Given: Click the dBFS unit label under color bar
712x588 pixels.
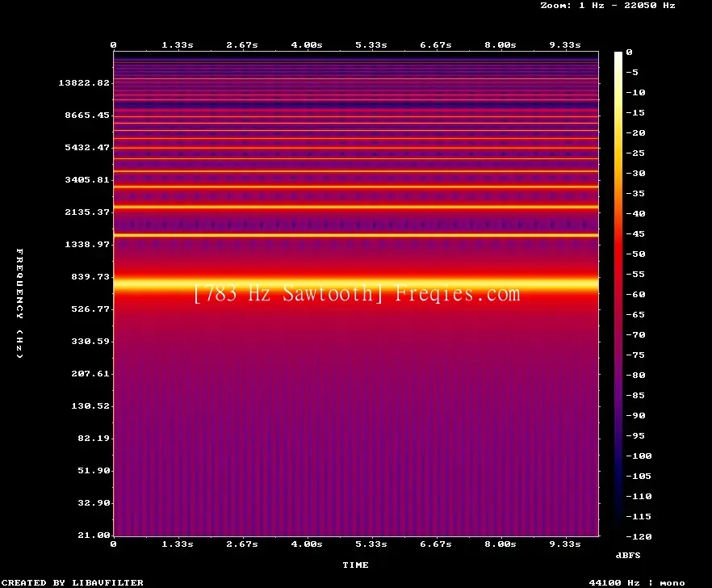Looking at the screenshot, I should pos(628,555).
